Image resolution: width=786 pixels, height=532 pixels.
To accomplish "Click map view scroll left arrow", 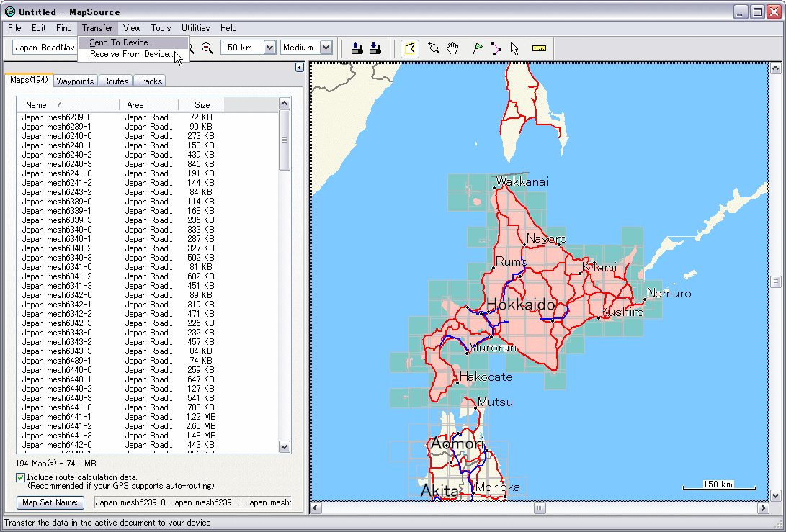I will 316,508.
